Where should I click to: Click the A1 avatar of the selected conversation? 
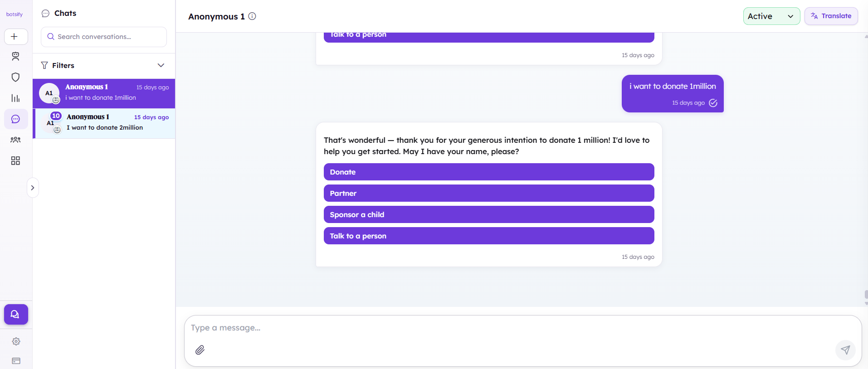point(49,93)
